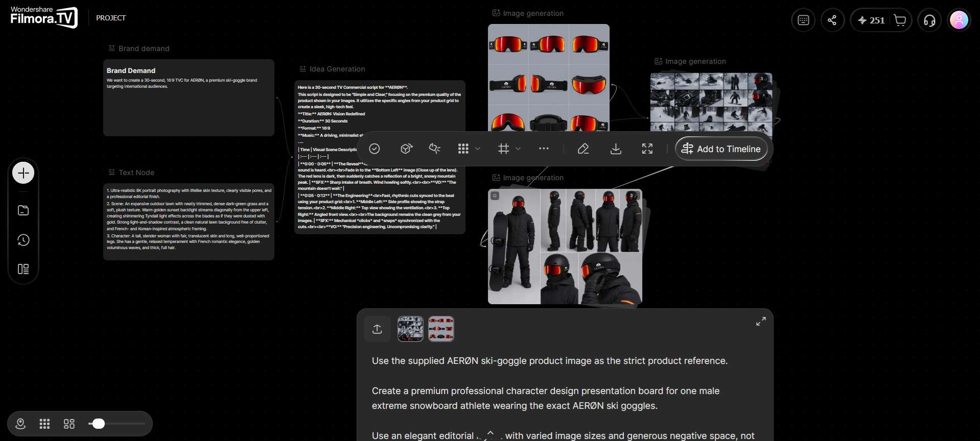980x441 pixels.
Task: Toggle the location pin icon at bottom
Action: pyautogui.click(x=20, y=424)
